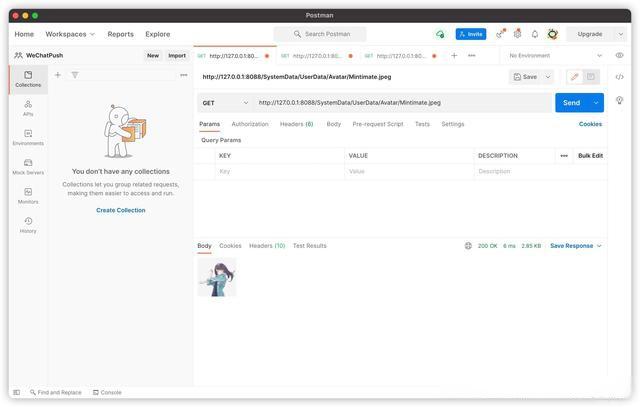Click the Bulk Edit link
This screenshot has height=407, width=640.
[591, 156]
